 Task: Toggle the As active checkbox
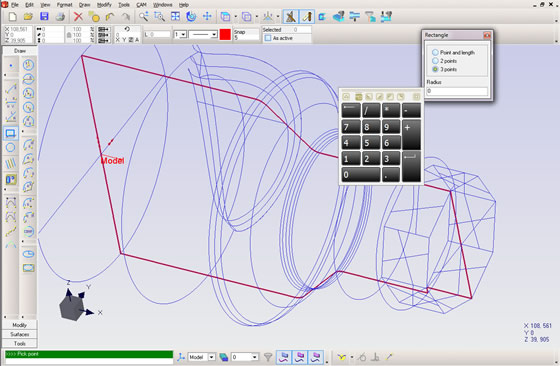pos(268,38)
